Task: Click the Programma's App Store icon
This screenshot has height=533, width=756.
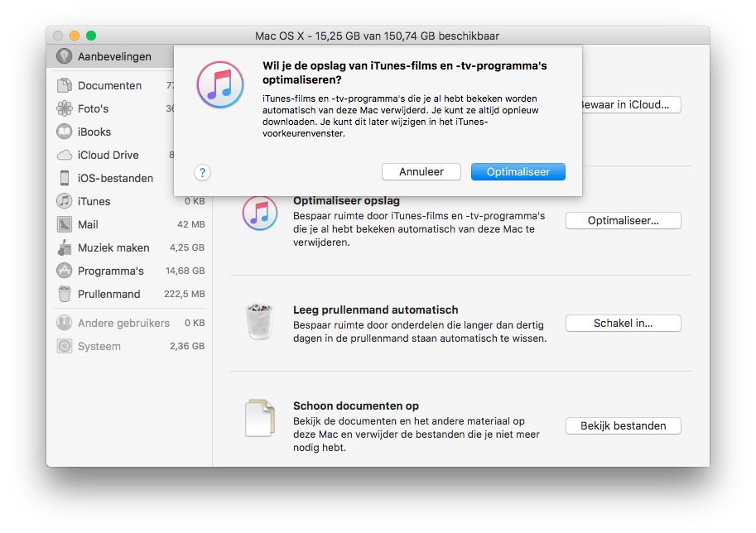Action: coord(64,271)
